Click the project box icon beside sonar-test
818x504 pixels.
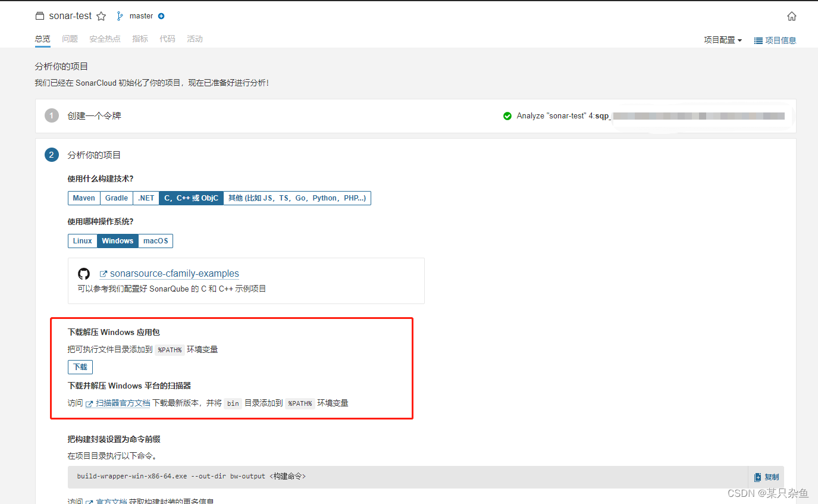(x=40, y=16)
